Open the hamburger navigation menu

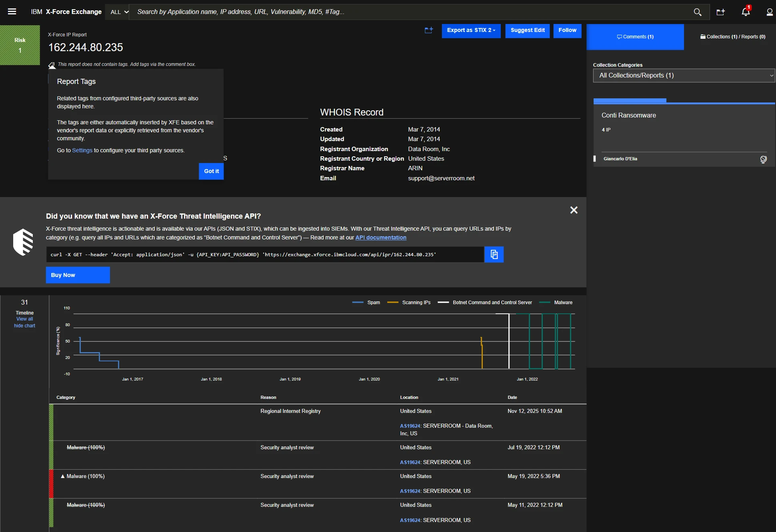pos(12,12)
